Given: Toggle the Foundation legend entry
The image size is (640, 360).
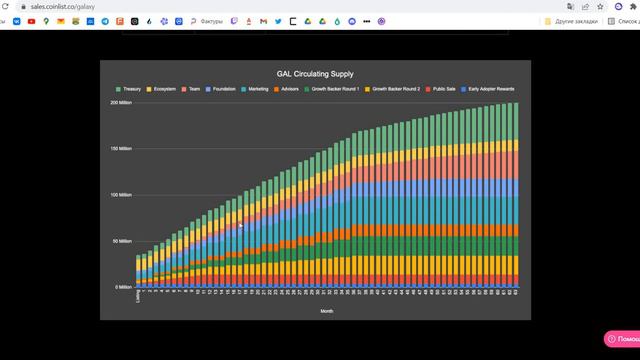Looking at the screenshot, I should coord(220,89).
